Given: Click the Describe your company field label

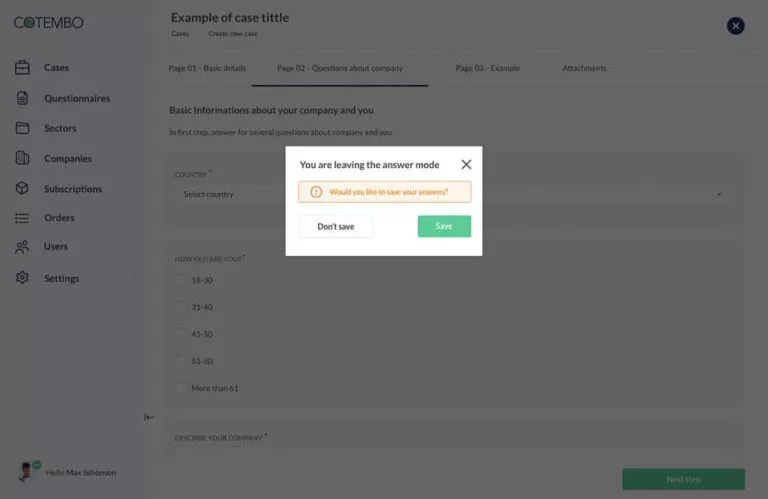Looking at the screenshot, I should click(218, 438).
